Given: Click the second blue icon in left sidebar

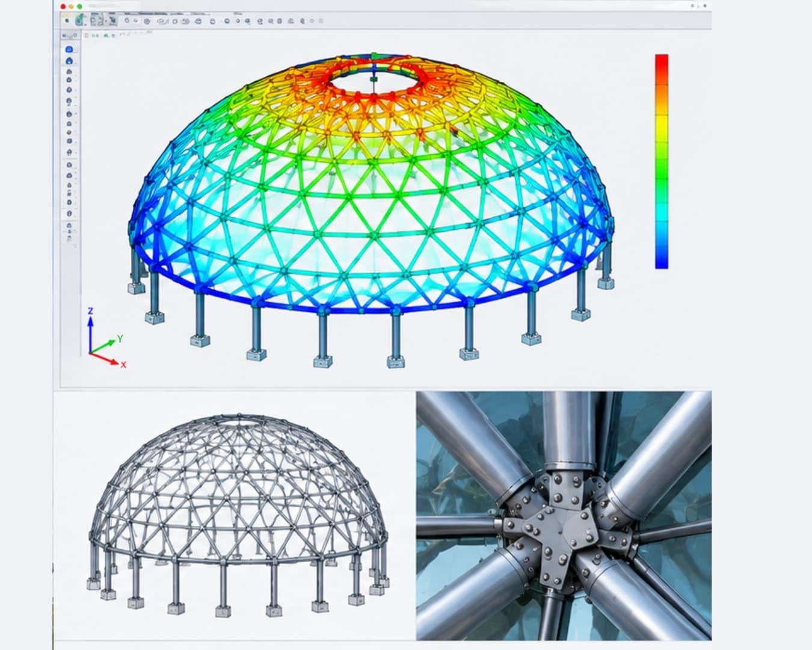Looking at the screenshot, I should click(x=69, y=61).
